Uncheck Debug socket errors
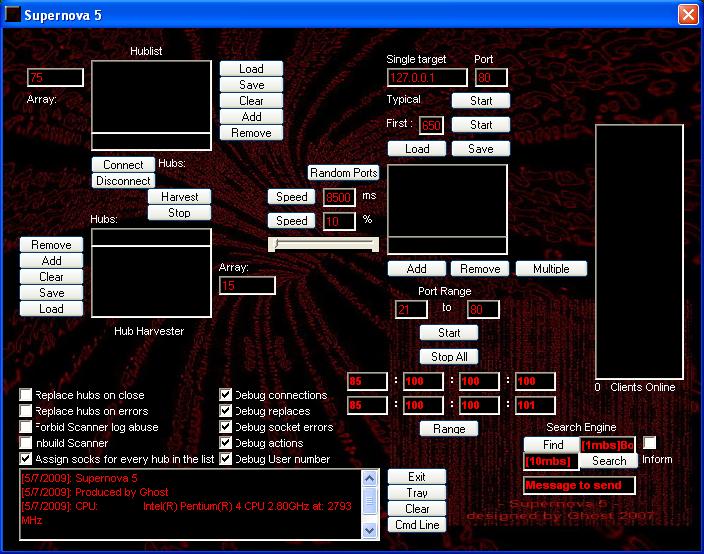704x554 pixels. click(x=225, y=426)
